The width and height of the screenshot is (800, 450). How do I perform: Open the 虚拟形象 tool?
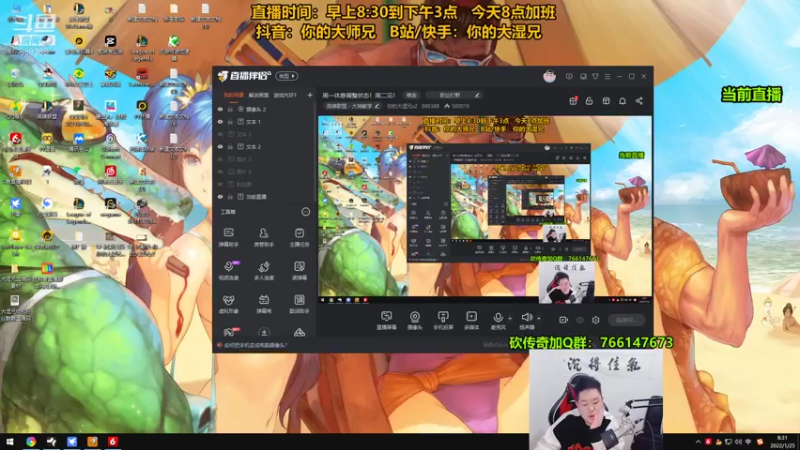click(x=229, y=304)
